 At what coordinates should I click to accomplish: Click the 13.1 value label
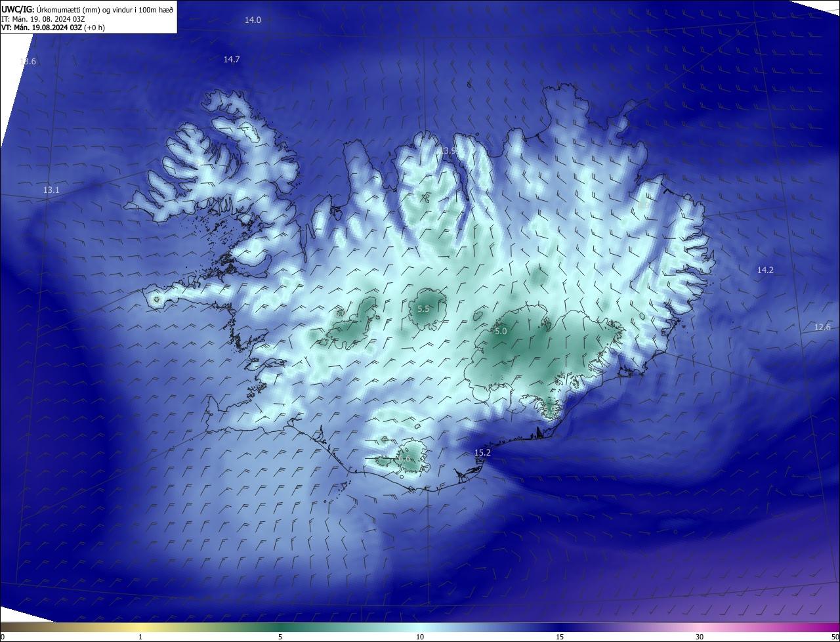(x=51, y=190)
